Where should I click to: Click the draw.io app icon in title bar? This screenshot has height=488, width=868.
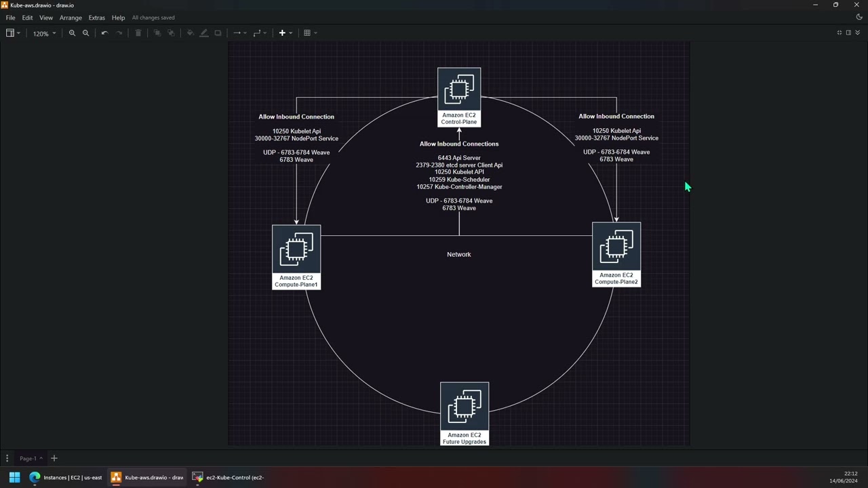(x=5, y=5)
